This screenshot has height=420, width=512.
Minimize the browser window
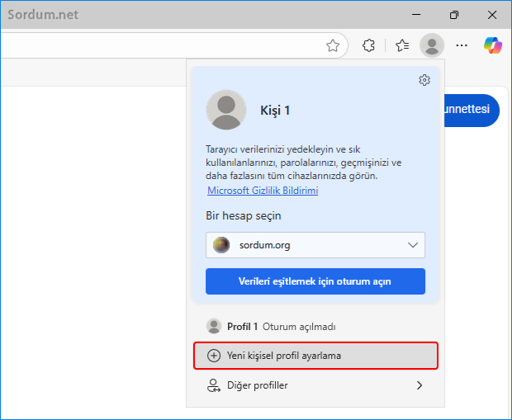coord(416,15)
